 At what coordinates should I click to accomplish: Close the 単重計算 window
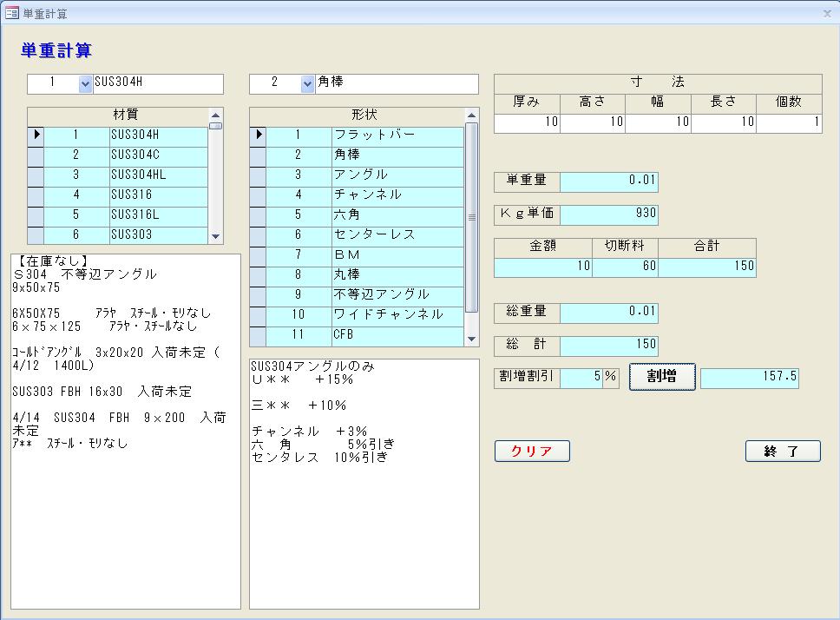[826, 13]
